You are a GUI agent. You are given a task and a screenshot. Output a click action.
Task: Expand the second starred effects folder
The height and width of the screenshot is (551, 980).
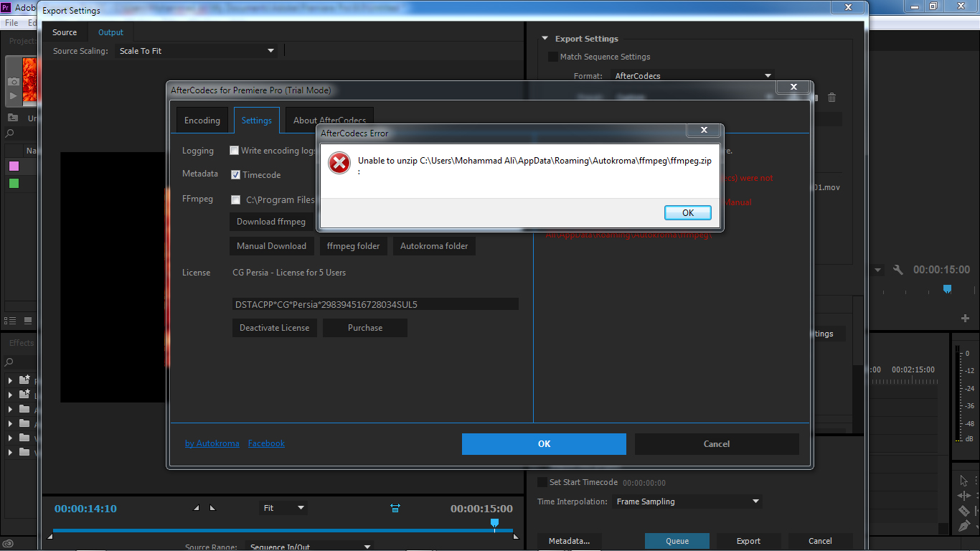pyautogui.click(x=10, y=395)
